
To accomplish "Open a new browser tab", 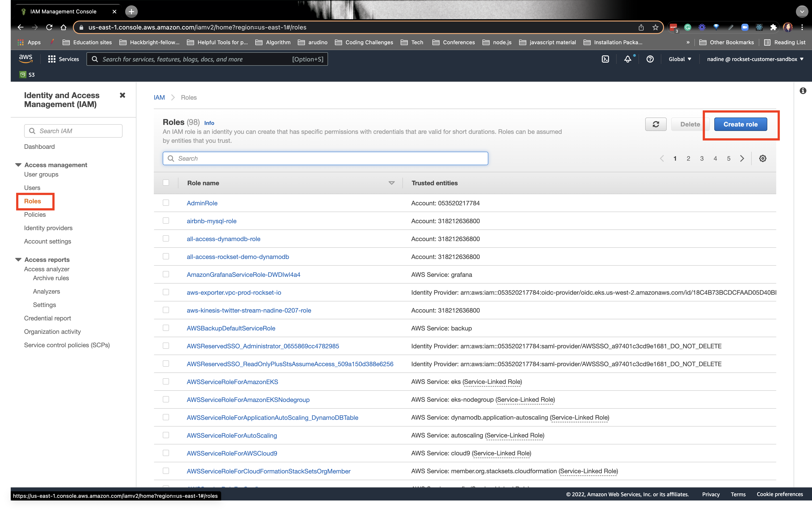I will (x=131, y=11).
